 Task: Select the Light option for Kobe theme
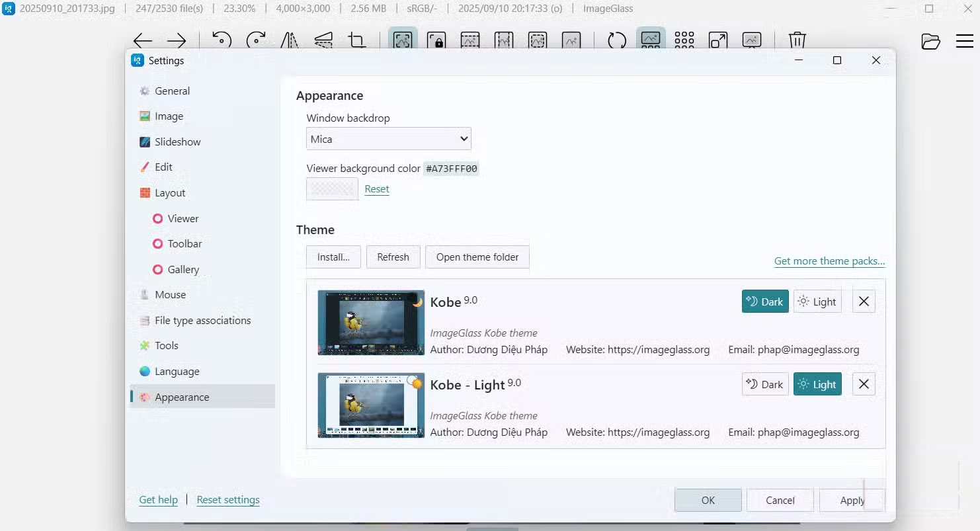(817, 301)
